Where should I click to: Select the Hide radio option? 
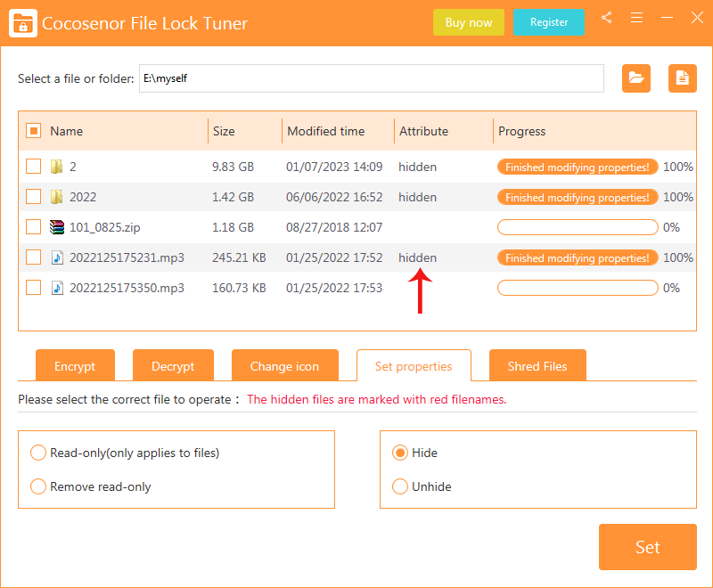pyautogui.click(x=400, y=453)
